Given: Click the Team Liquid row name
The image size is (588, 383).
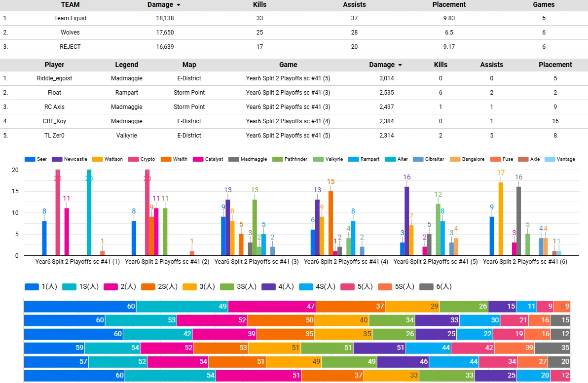Looking at the screenshot, I should point(70,18).
